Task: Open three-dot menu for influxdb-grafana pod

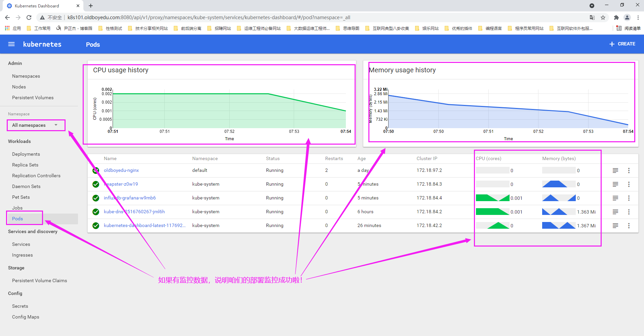Action: click(x=629, y=198)
